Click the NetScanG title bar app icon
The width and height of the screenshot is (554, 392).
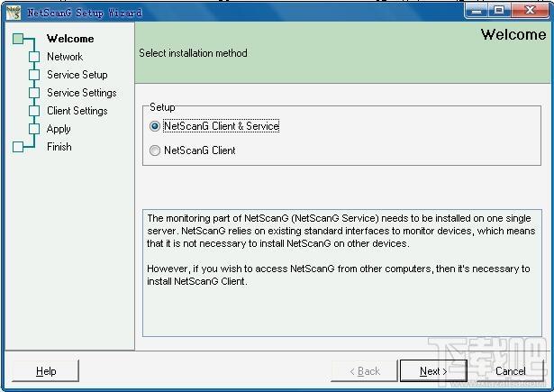click(x=14, y=13)
